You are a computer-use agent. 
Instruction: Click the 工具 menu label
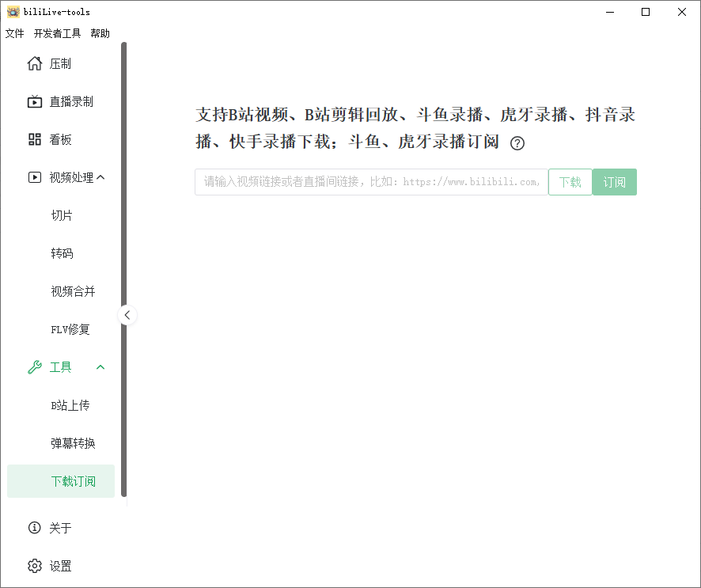60,367
